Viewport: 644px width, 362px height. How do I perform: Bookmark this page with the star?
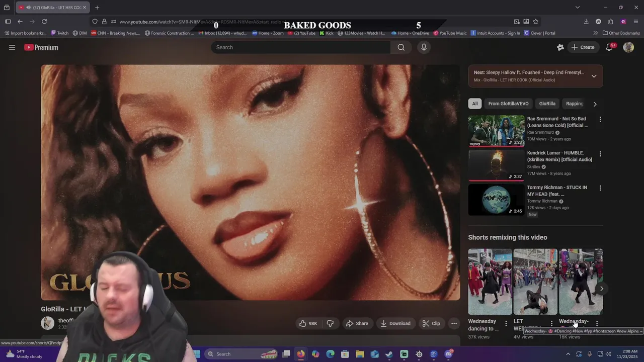[535, 22]
